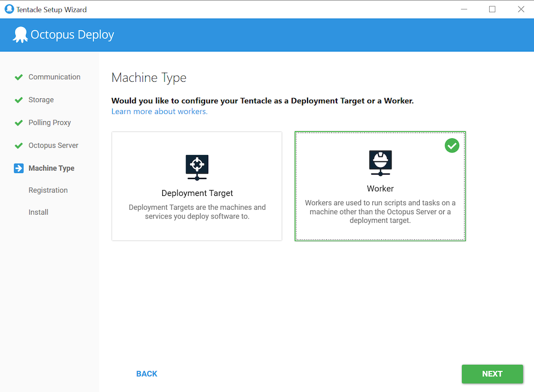Screen dimensions: 534x392
Task: Open the Storage step in sidebar
Action: pyautogui.click(x=41, y=100)
